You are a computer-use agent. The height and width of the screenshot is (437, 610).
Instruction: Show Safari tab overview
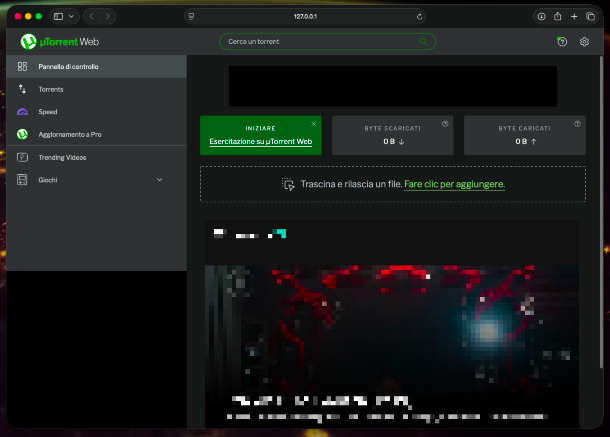pyautogui.click(x=591, y=16)
